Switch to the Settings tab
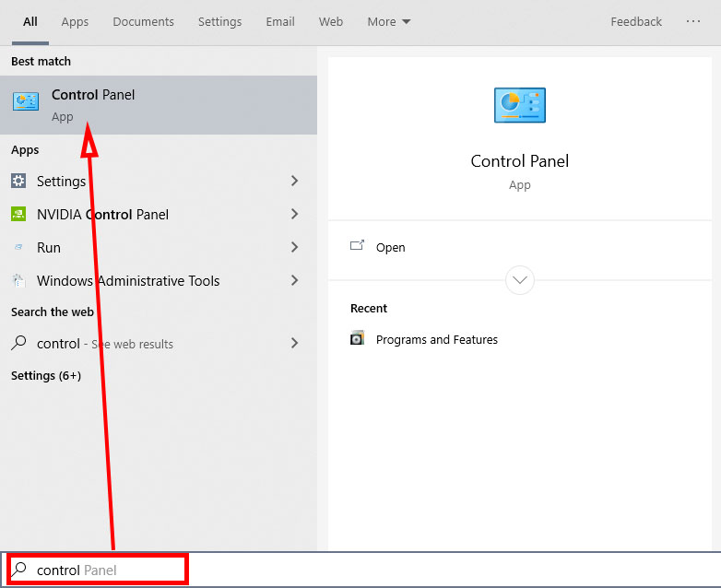Viewport: 721px width, 588px height. 219,21
